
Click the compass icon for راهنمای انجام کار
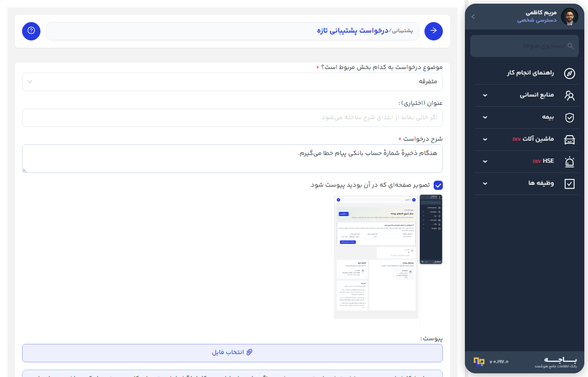tap(569, 73)
